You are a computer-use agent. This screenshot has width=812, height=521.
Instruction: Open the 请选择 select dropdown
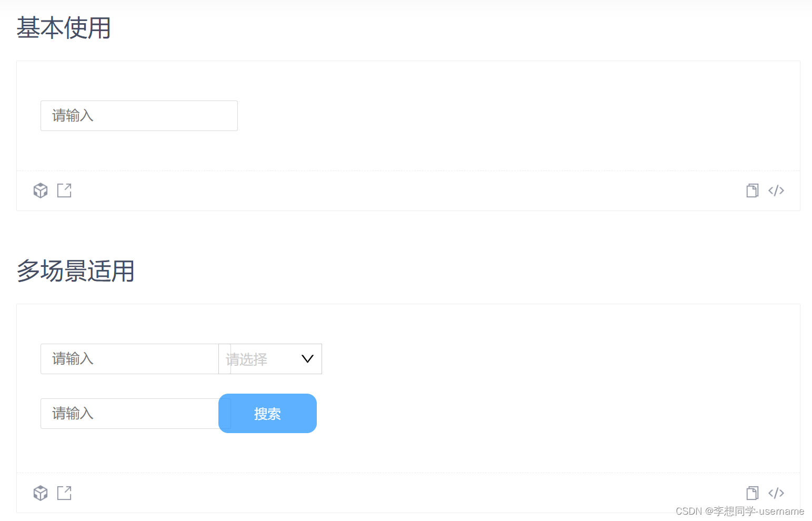[270, 359]
